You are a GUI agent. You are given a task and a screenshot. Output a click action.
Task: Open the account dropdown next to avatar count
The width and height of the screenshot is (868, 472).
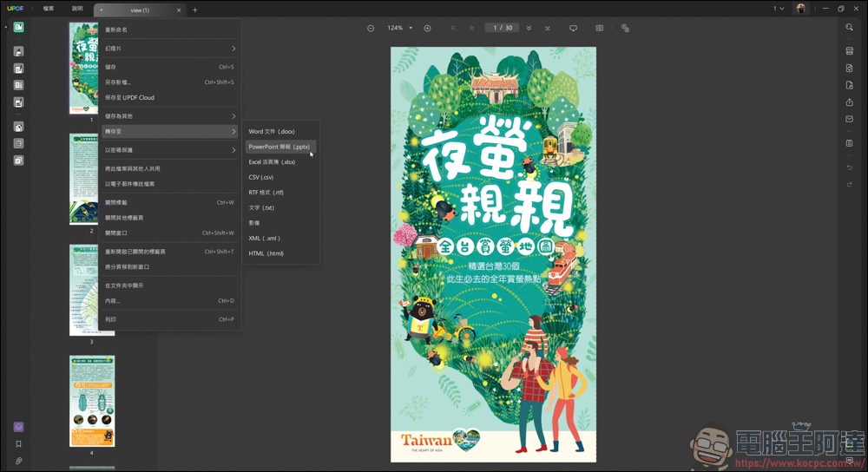coord(779,9)
